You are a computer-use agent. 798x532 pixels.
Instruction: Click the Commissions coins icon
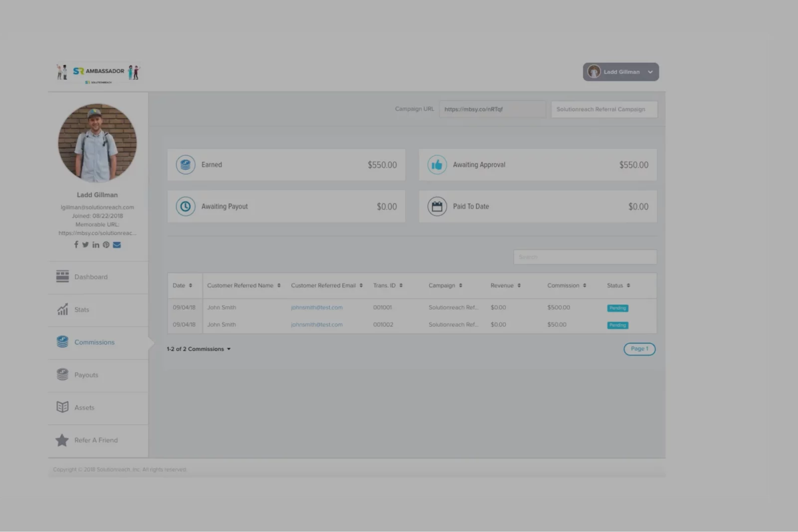tap(62, 342)
